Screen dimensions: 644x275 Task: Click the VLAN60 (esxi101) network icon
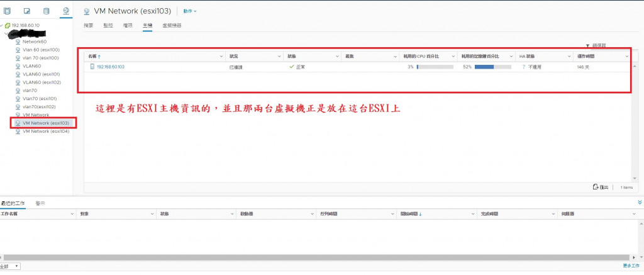18,74
